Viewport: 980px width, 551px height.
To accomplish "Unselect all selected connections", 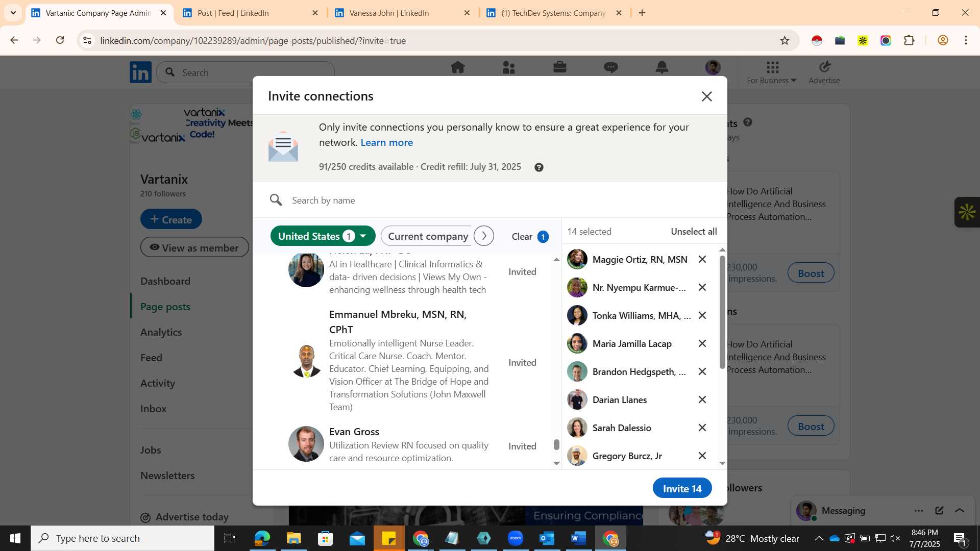I will (x=694, y=232).
